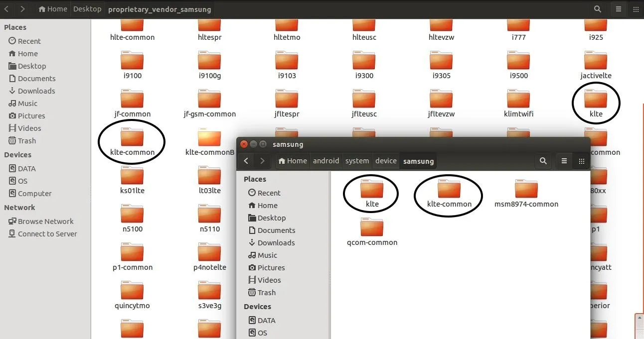Open the i9500 folder
The width and height of the screenshot is (644, 339).
(x=518, y=65)
